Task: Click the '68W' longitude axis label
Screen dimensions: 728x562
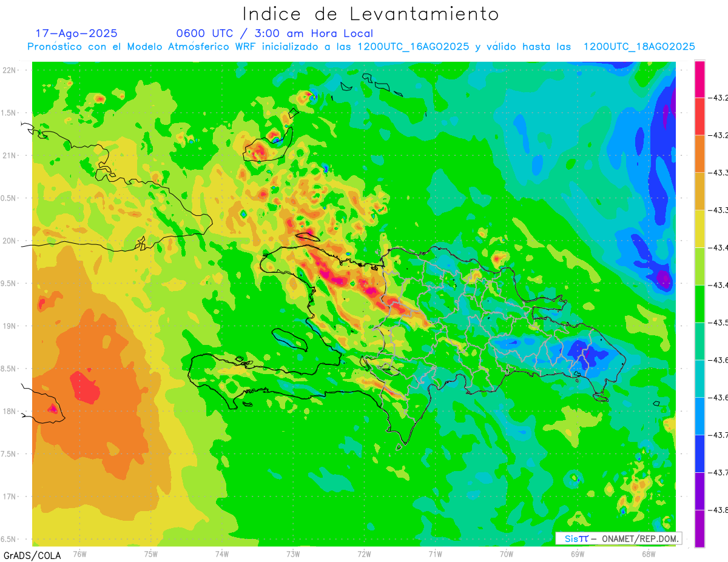Action: click(649, 554)
